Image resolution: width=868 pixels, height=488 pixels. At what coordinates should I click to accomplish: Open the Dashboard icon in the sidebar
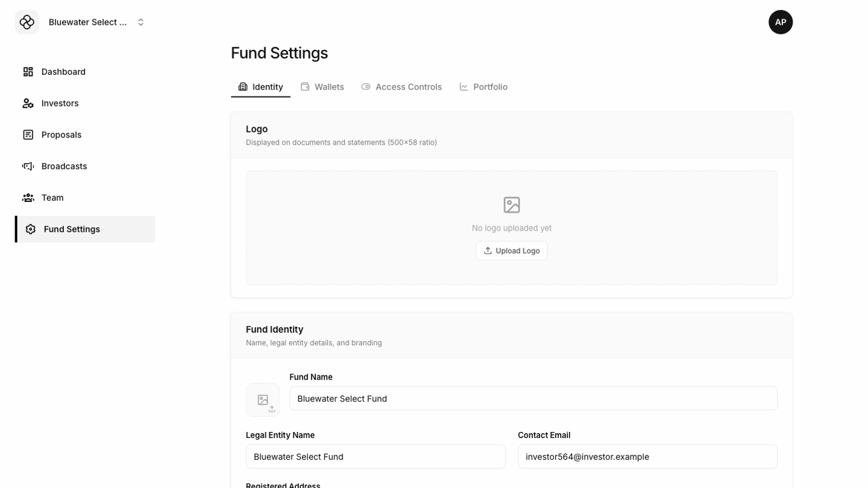point(28,72)
